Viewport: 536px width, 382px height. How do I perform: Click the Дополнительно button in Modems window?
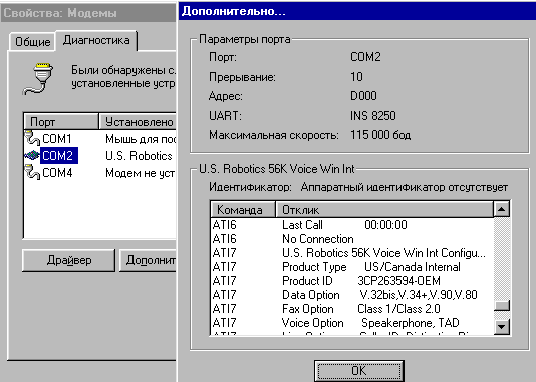coord(148,260)
